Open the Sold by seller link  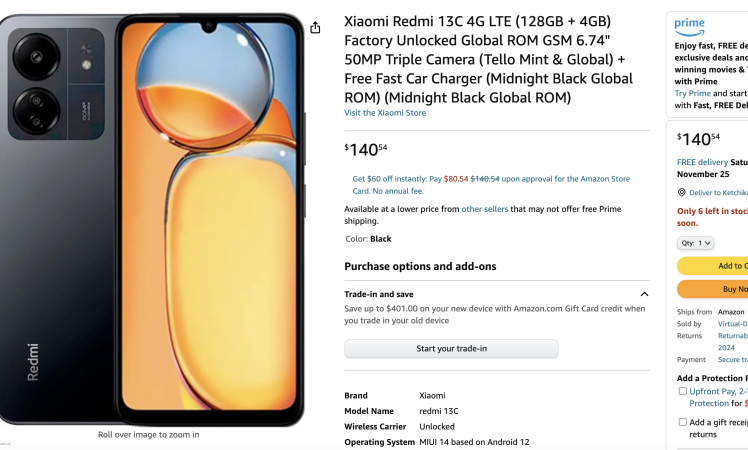[x=732, y=324]
